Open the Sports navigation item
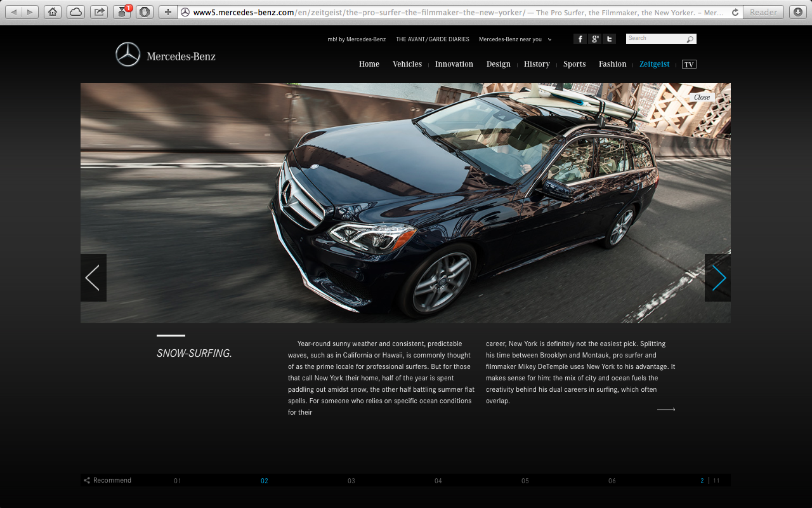Screen dimensions: 812x508 [x=575, y=64]
